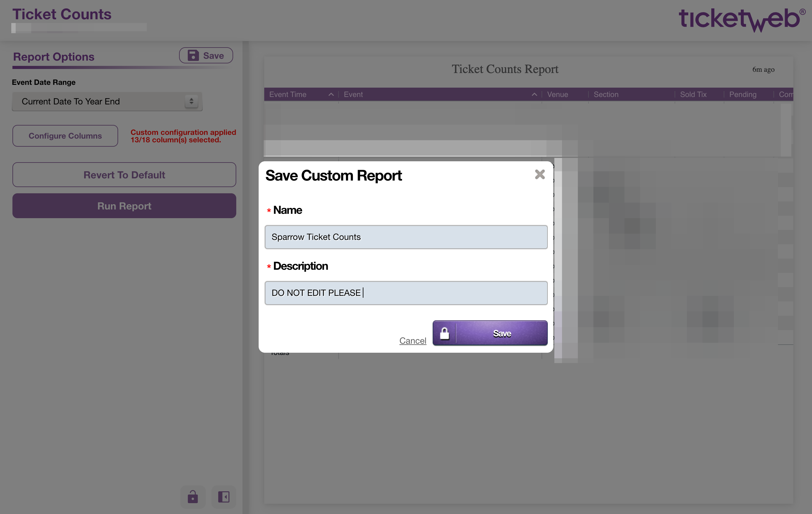This screenshot has width=812, height=514.
Task: Click the collapse sidebar panel icon
Action: (x=224, y=497)
